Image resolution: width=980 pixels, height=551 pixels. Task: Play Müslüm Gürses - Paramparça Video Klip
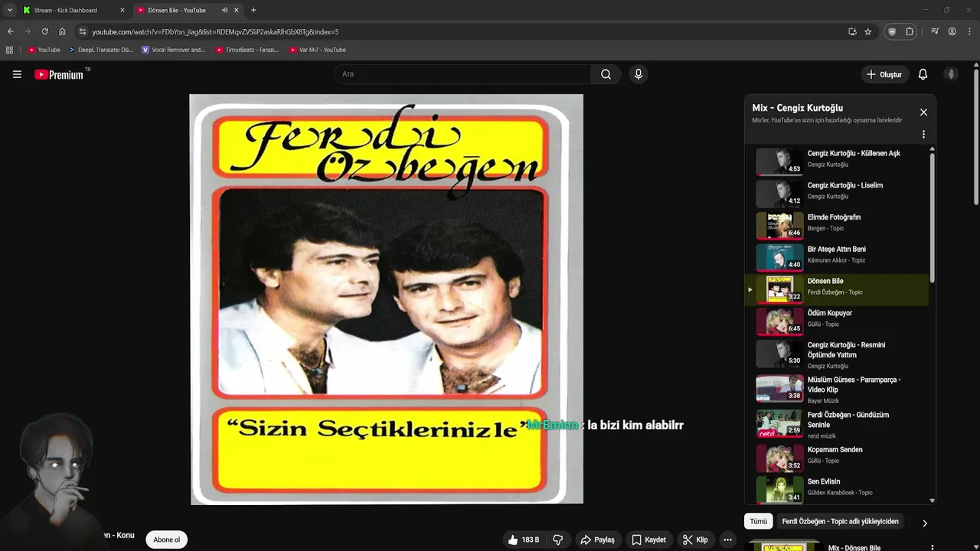[838, 389]
